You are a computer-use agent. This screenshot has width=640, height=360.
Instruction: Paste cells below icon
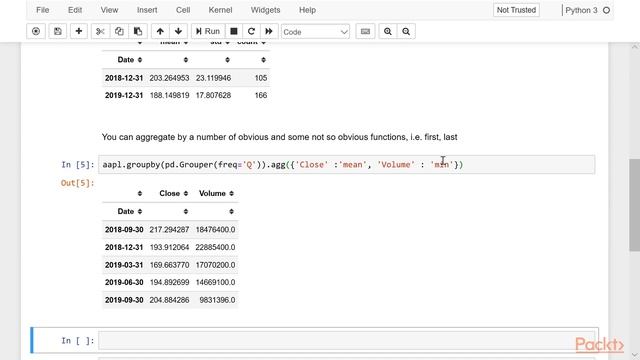point(138,31)
